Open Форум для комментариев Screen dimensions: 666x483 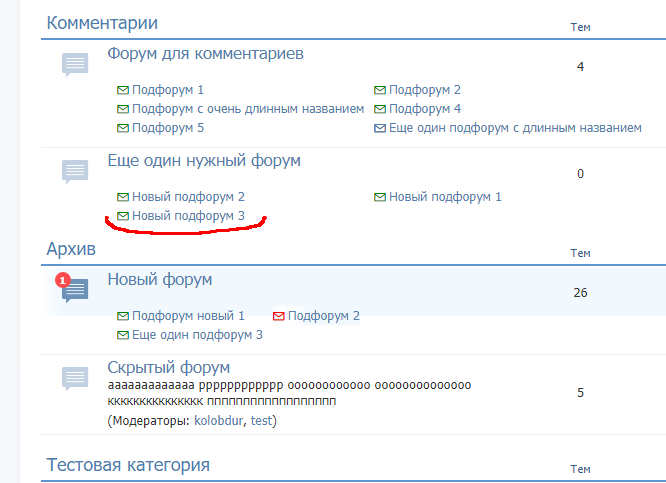(x=206, y=54)
